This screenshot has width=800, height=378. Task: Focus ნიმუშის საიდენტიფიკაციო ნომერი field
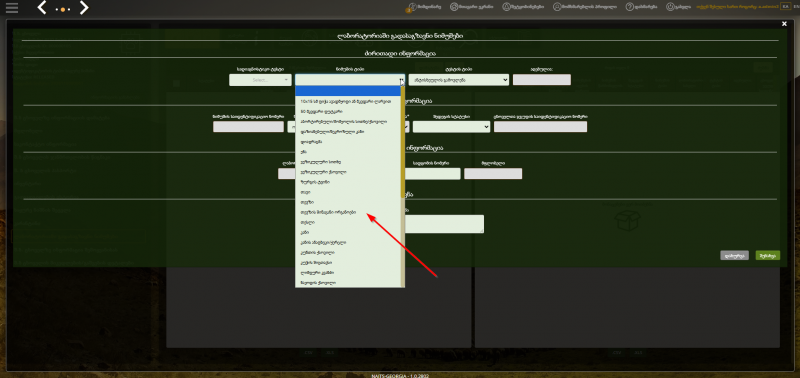pos(248,127)
